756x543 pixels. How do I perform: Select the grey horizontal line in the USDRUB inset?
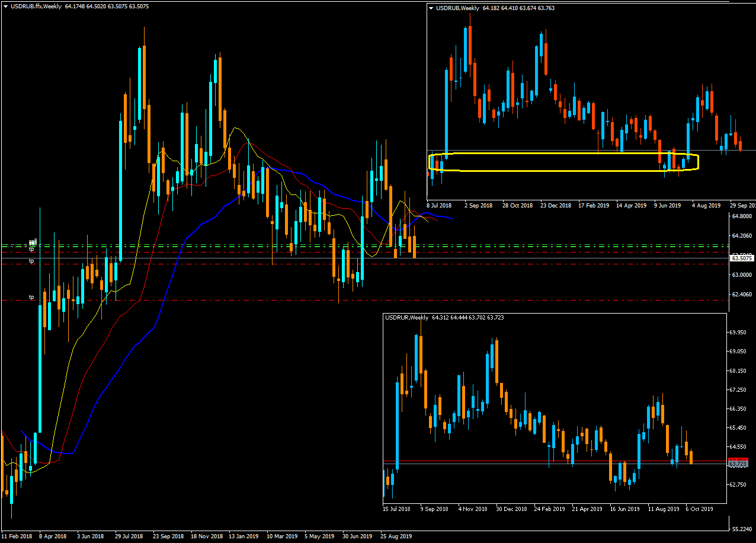point(591,150)
